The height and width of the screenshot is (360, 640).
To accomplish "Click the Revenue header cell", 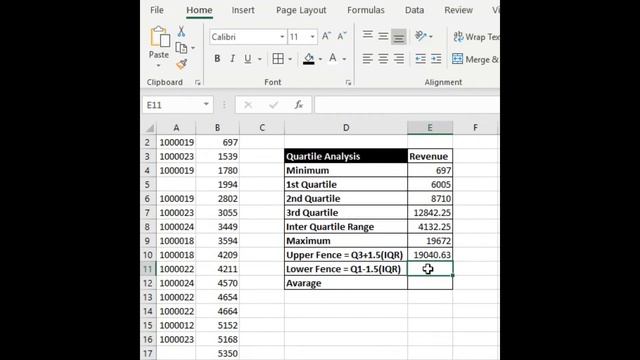I will [x=430, y=156].
